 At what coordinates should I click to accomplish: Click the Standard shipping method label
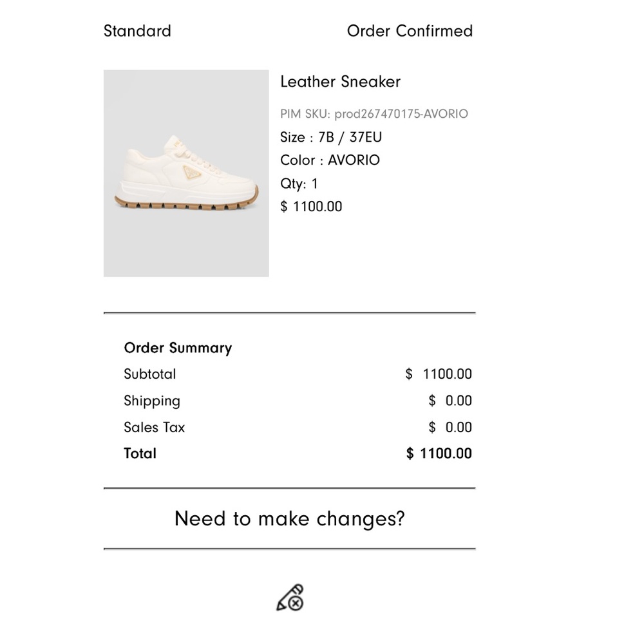(x=137, y=30)
